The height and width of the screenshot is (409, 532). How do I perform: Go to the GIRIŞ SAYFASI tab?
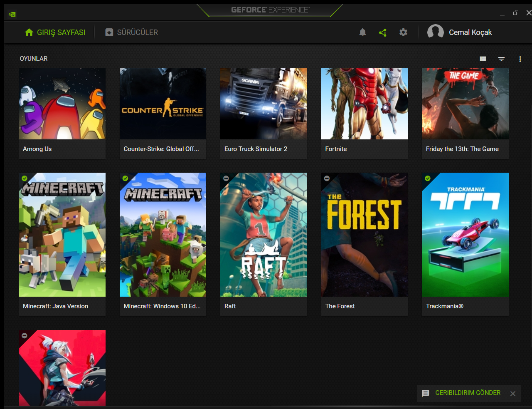[55, 32]
